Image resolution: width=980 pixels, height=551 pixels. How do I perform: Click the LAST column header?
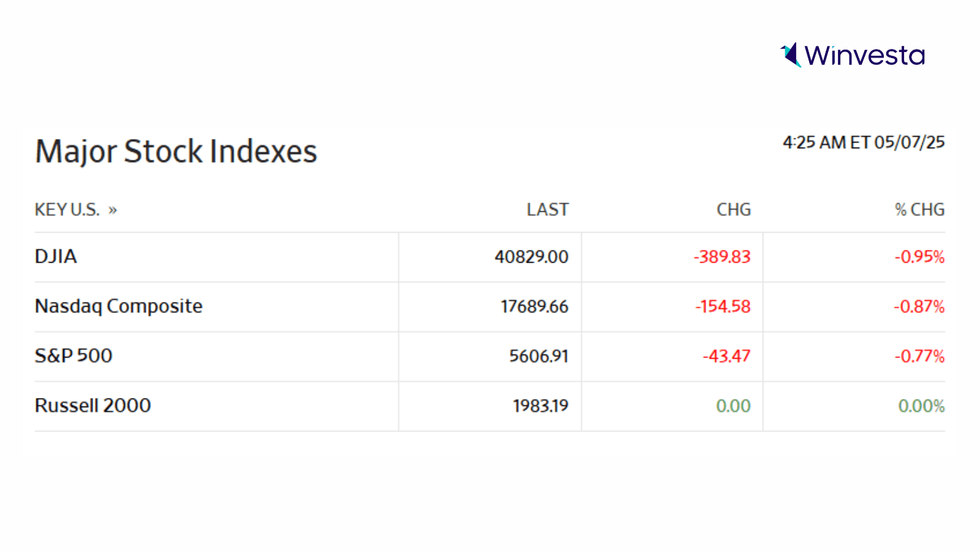[x=548, y=210]
